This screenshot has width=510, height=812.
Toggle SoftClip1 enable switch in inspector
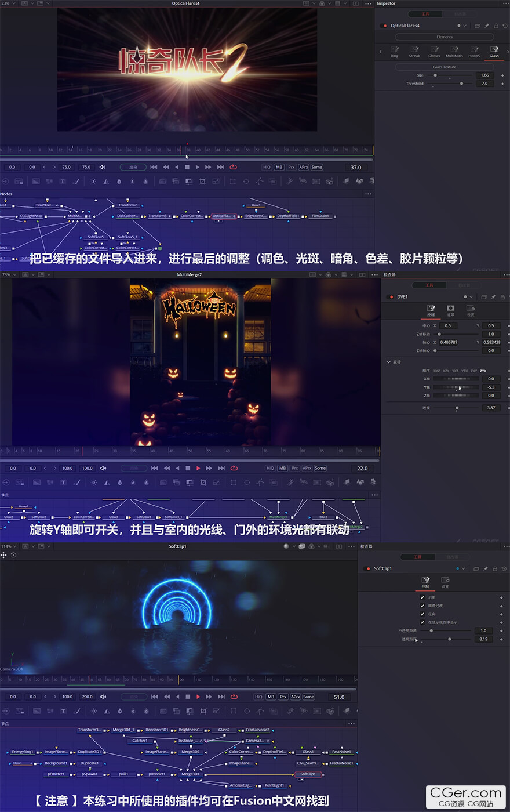367,568
